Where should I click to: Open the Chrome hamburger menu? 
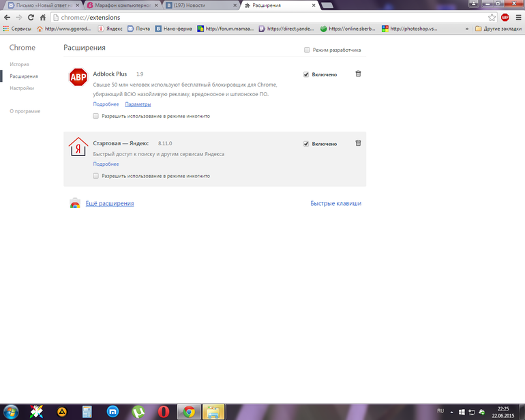pos(518,18)
